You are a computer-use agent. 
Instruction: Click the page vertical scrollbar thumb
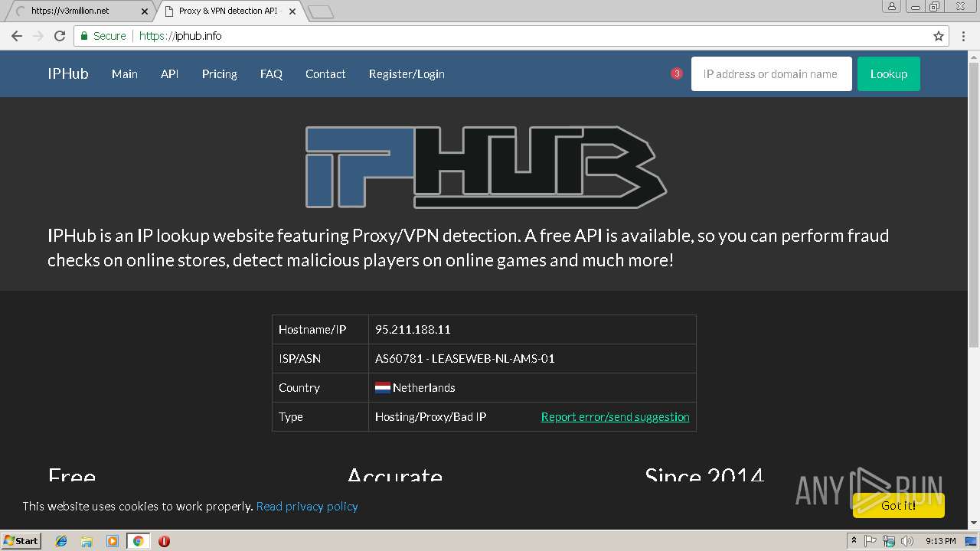click(x=973, y=207)
